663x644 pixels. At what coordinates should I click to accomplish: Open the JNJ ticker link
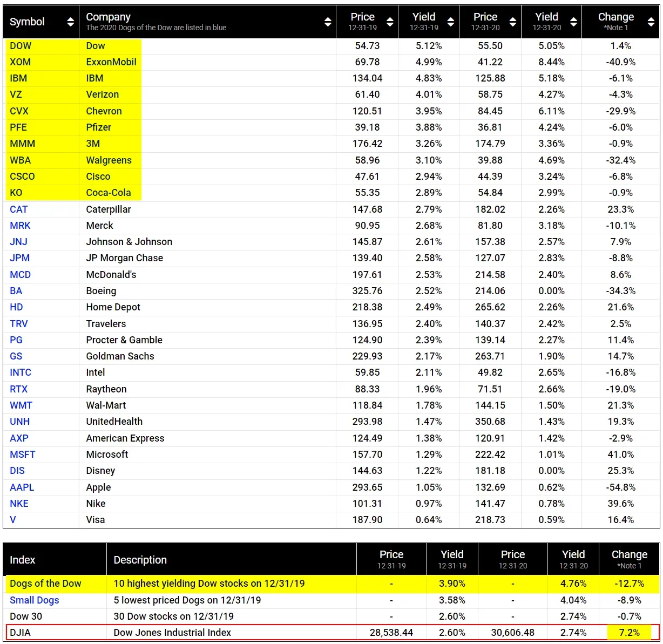pyautogui.click(x=18, y=242)
